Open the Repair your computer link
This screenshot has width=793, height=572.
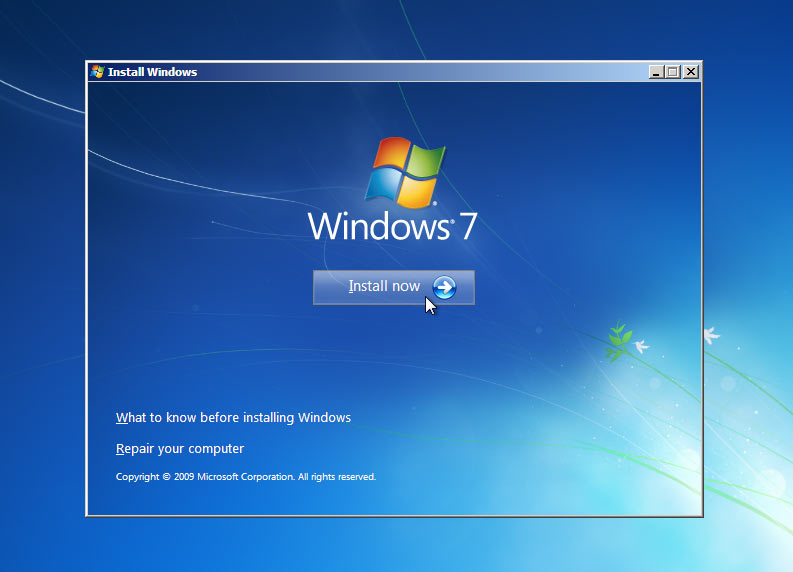(180, 449)
